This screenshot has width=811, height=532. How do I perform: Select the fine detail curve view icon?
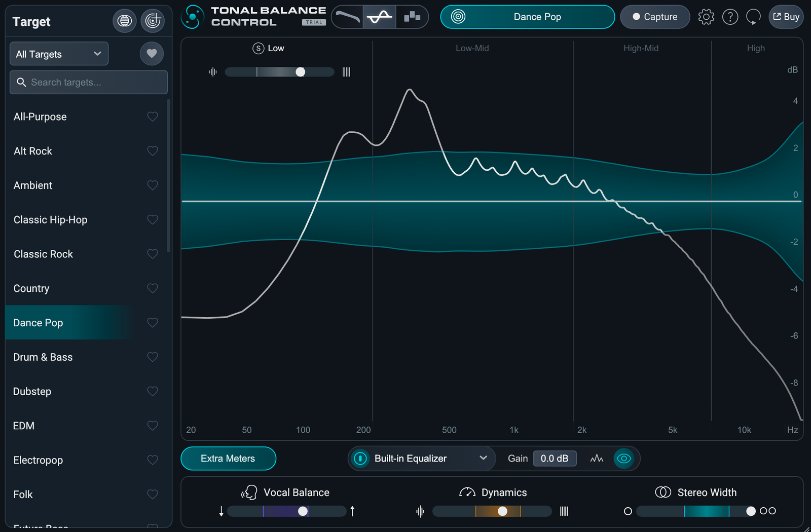click(x=380, y=16)
